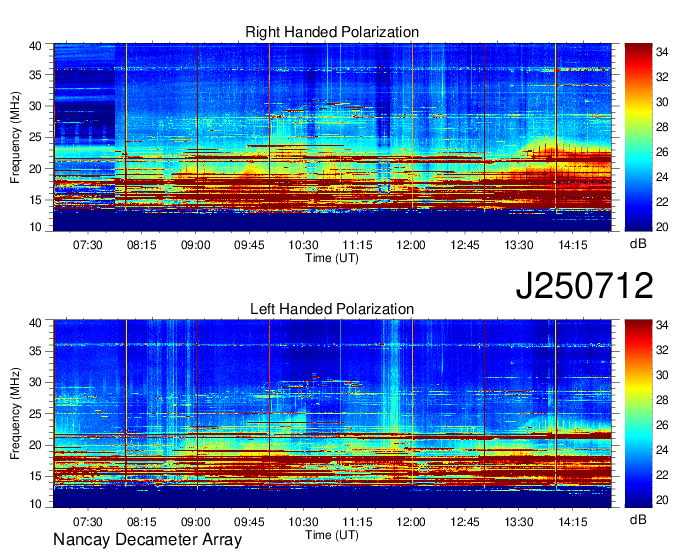Click the 10 MHz tick on the right-handed panel

coord(36,227)
